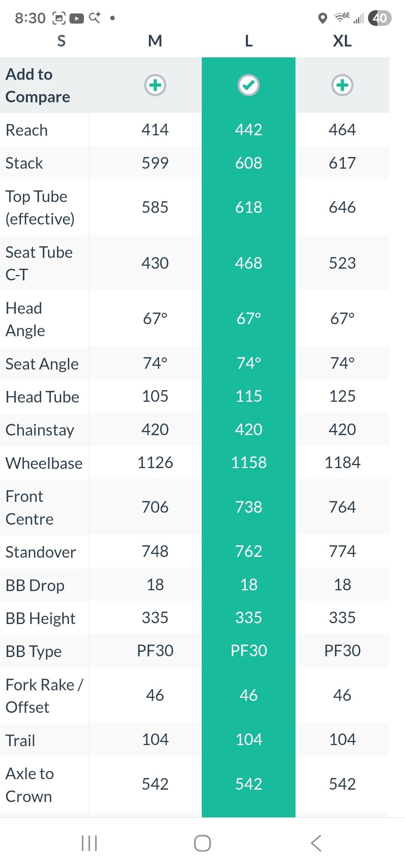Uncheck size L from compare
Screen dimensions: 405x868
(x=249, y=85)
